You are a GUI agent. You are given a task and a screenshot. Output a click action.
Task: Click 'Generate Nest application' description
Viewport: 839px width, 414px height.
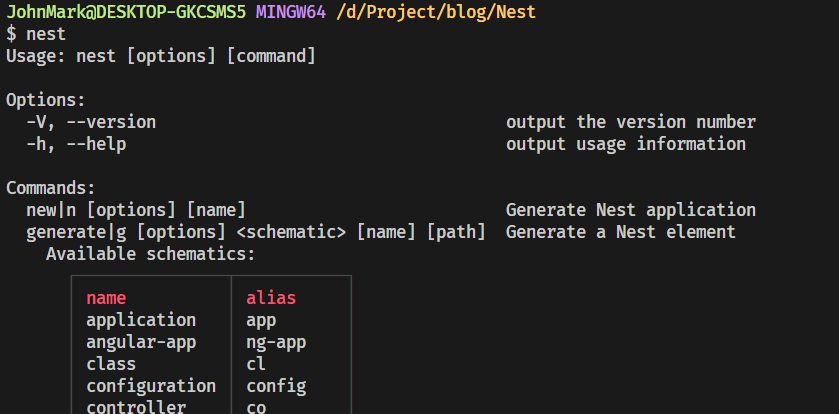click(631, 210)
